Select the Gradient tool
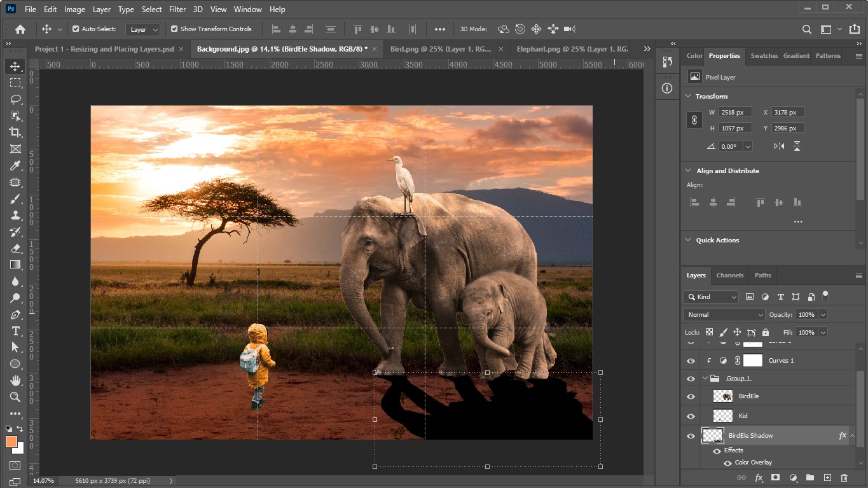The height and width of the screenshot is (488, 868). click(15, 265)
